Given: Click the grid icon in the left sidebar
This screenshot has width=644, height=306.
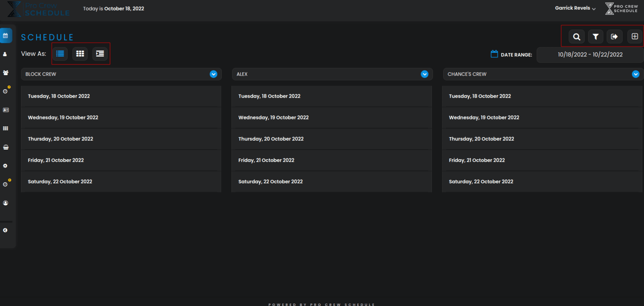Looking at the screenshot, I should (6, 128).
